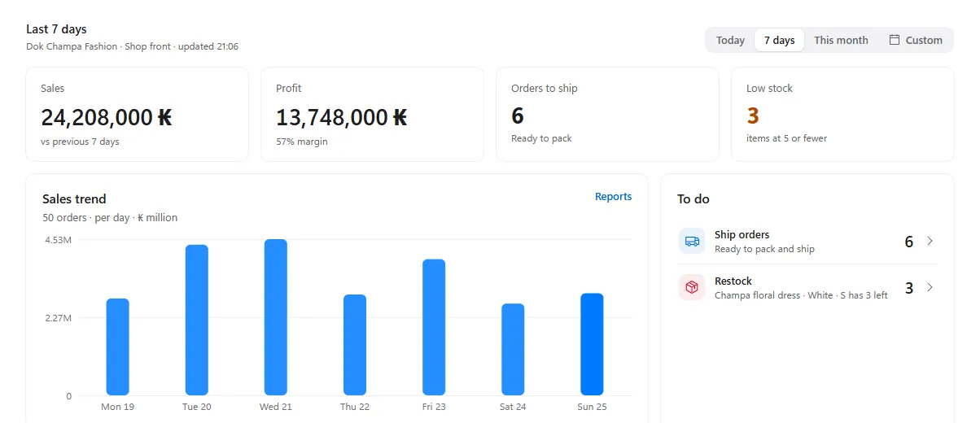Click the Ship orders count 6

(909, 242)
